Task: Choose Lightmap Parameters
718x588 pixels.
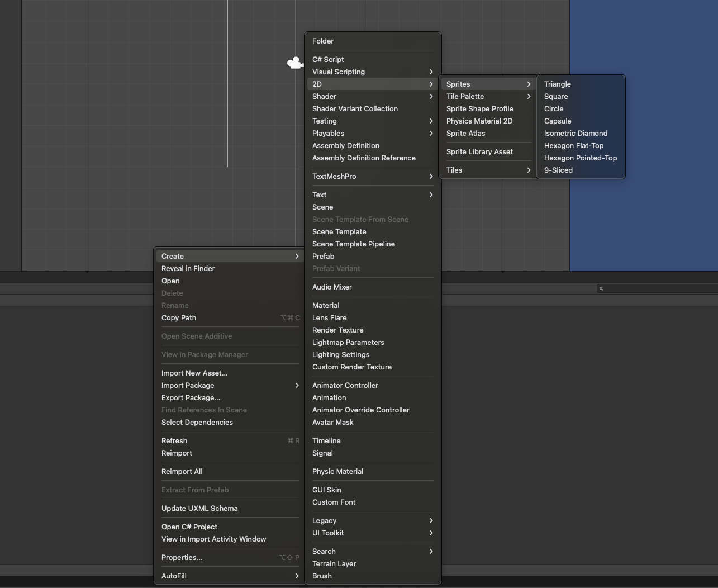Action: click(x=373, y=342)
